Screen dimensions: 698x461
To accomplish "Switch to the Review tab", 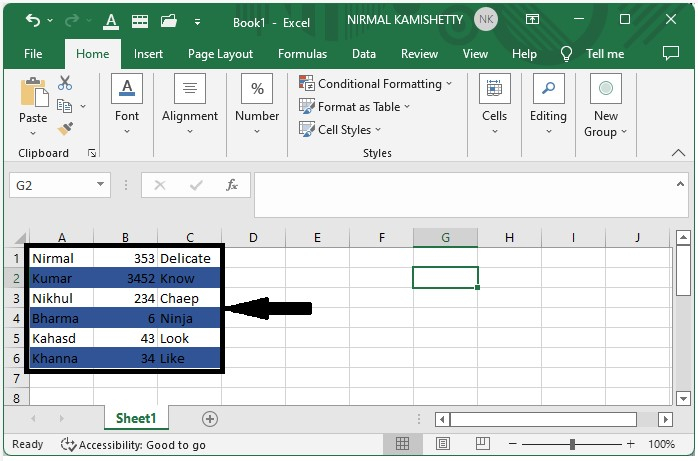I will (x=419, y=54).
